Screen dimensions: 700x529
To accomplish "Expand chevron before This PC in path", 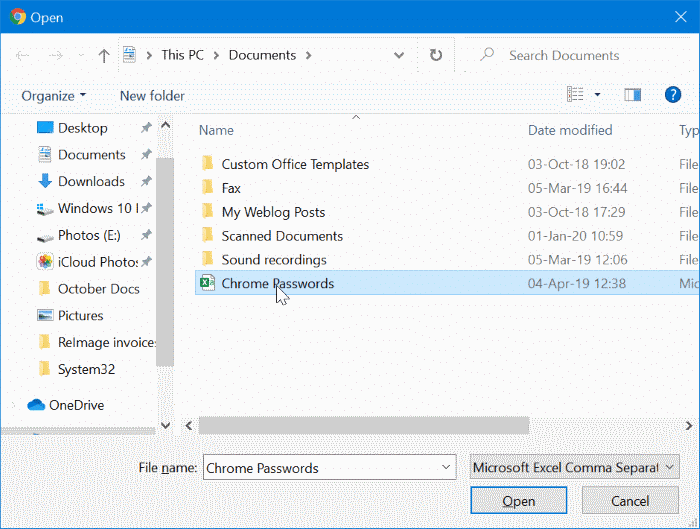I will point(149,55).
